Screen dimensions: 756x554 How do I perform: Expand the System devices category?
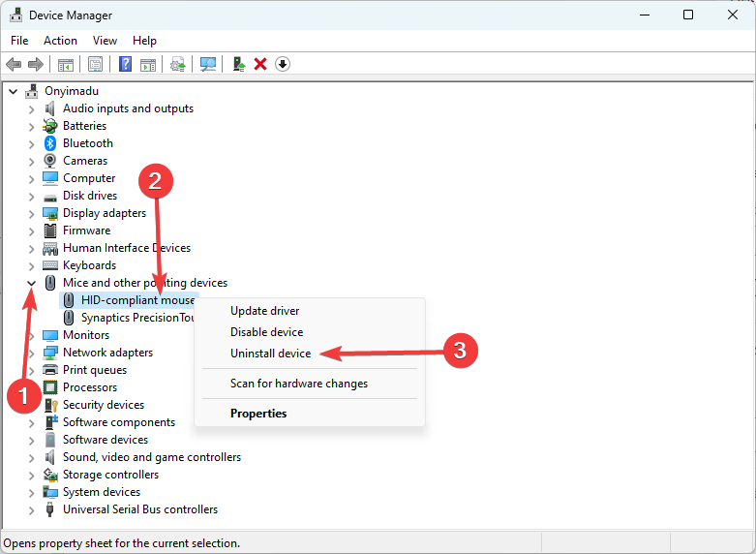31,493
